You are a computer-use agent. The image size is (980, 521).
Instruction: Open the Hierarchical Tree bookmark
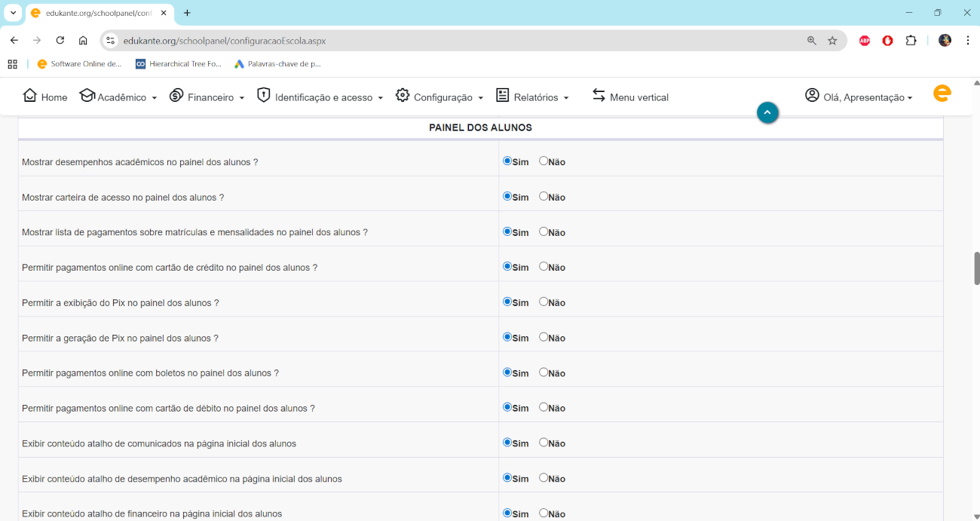click(x=179, y=64)
